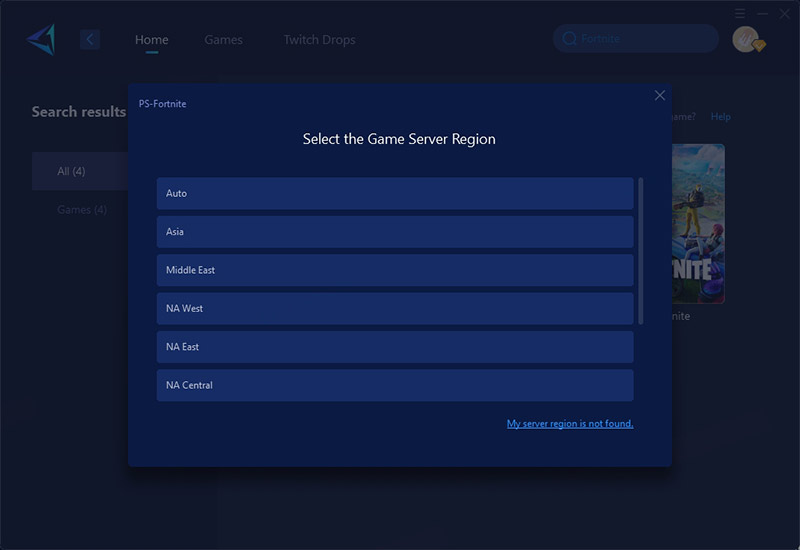Choose NA East server region

[x=395, y=347]
